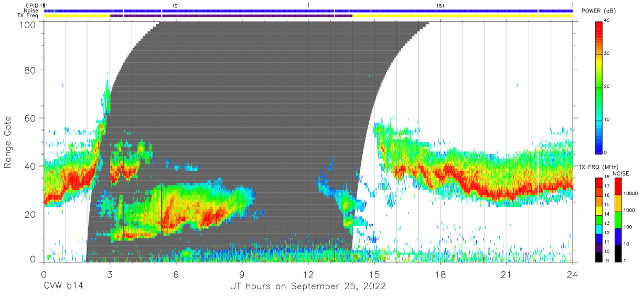Click the 0 tick on the Range Gate axis
Screen dimensions: 644x297
coord(33,259)
